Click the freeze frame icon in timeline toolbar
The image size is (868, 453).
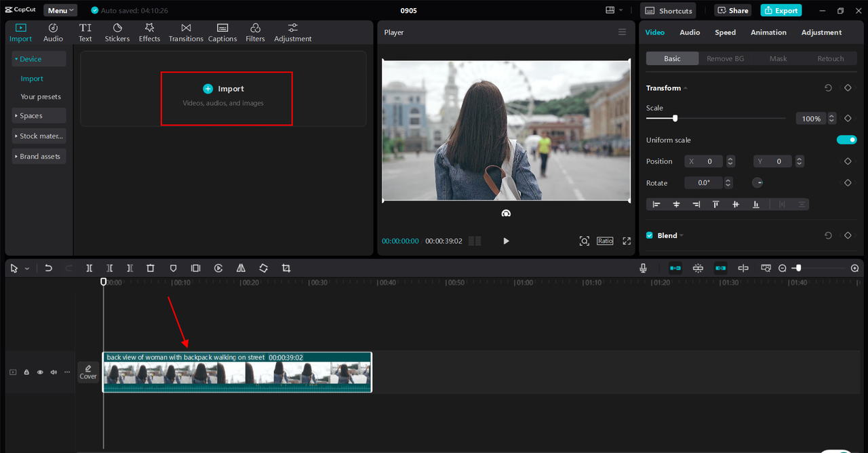(x=195, y=269)
